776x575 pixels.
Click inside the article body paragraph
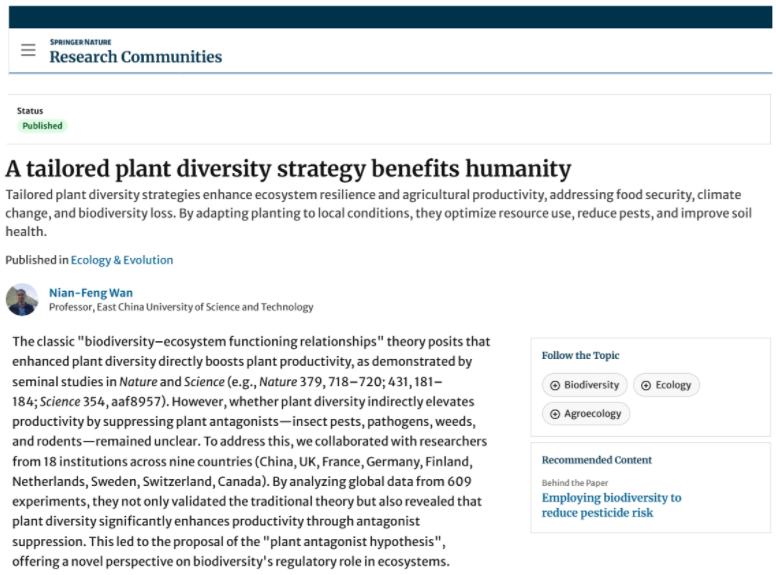(x=250, y=450)
